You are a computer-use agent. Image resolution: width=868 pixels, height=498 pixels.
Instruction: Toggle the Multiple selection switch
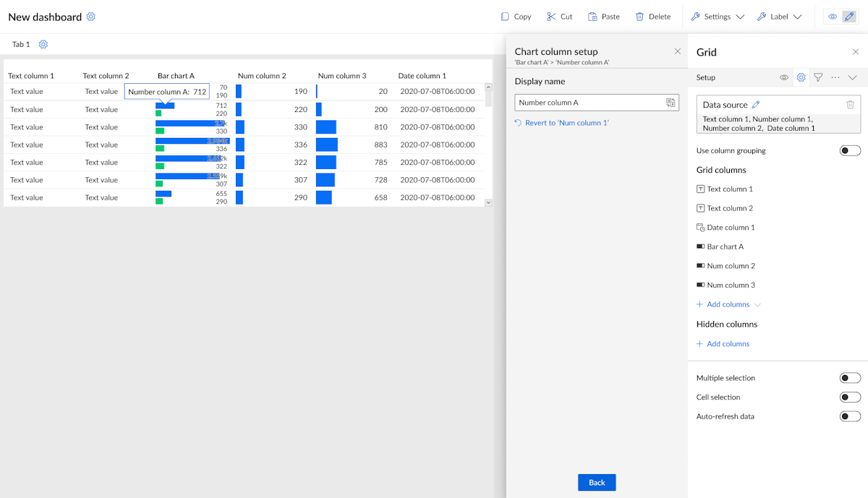coord(850,378)
